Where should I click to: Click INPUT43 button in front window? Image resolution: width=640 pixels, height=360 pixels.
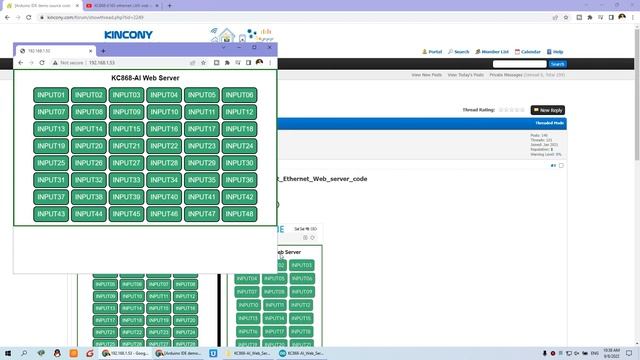pos(51,214)
